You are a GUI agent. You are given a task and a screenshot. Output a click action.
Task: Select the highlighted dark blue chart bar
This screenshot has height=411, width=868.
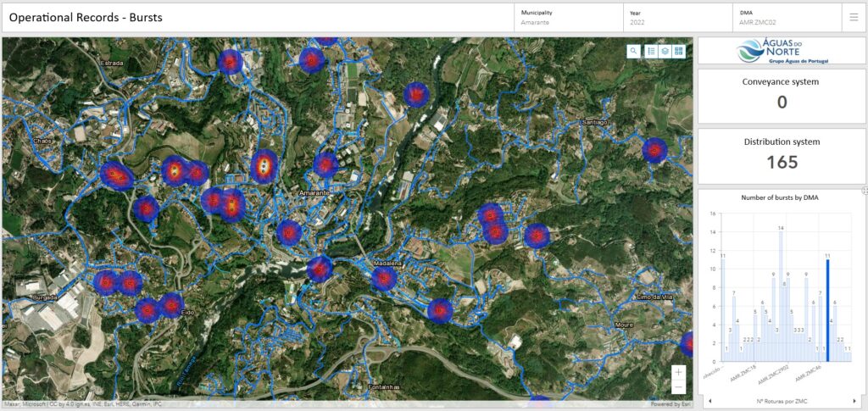point(827,310)
